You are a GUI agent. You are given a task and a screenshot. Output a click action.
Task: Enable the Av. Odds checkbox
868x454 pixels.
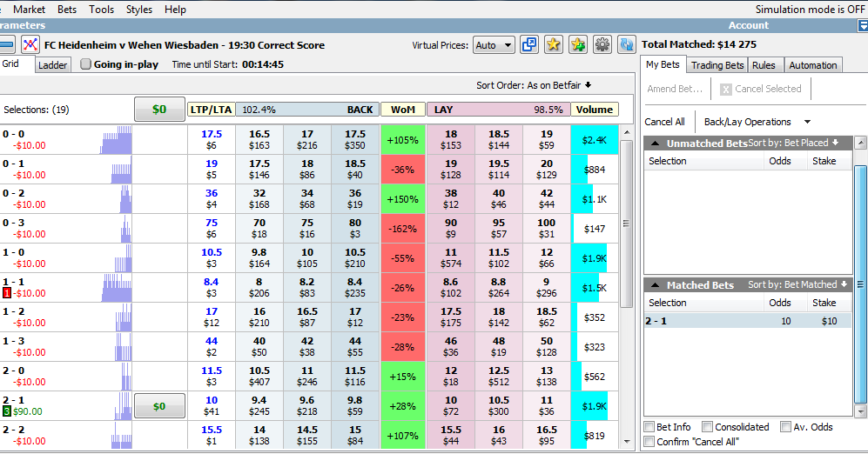tap(785, 427)
